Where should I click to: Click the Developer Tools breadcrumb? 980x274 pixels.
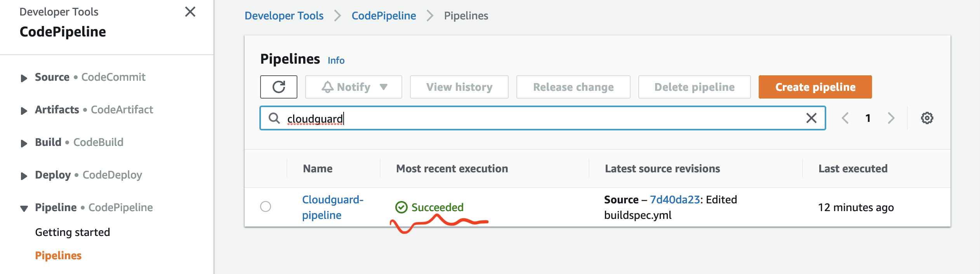pyautogui.click(x=284, y=16)
